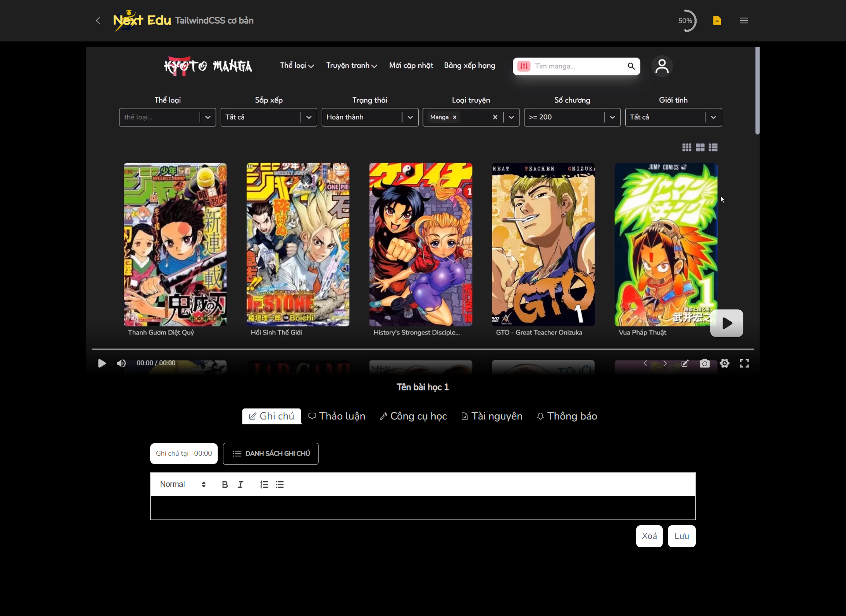Expand the Thể loại filter dropdown
The image size is (846, 616).
(x=208, y=117)
